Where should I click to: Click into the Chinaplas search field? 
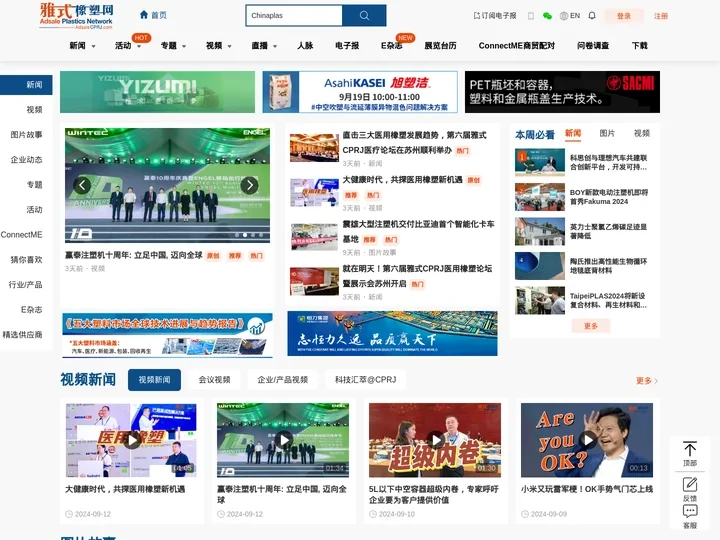click(x=294, y=16)
